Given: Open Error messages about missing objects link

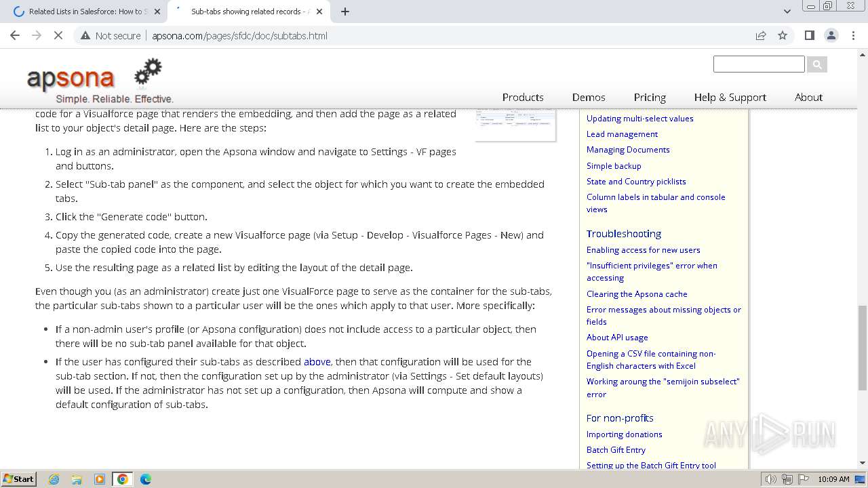Looking at the screenshot, I should pos(664,316).
